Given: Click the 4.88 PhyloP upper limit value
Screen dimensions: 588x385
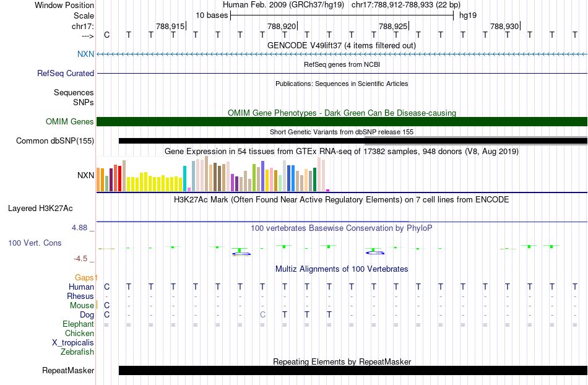Looking at the screenshot, I should tap(79, 228).
